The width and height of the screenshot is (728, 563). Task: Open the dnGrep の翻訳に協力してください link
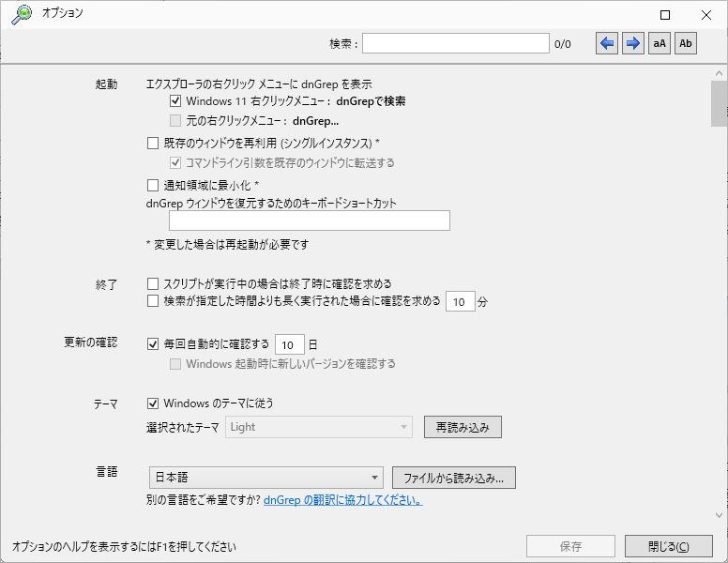[342, 500]
